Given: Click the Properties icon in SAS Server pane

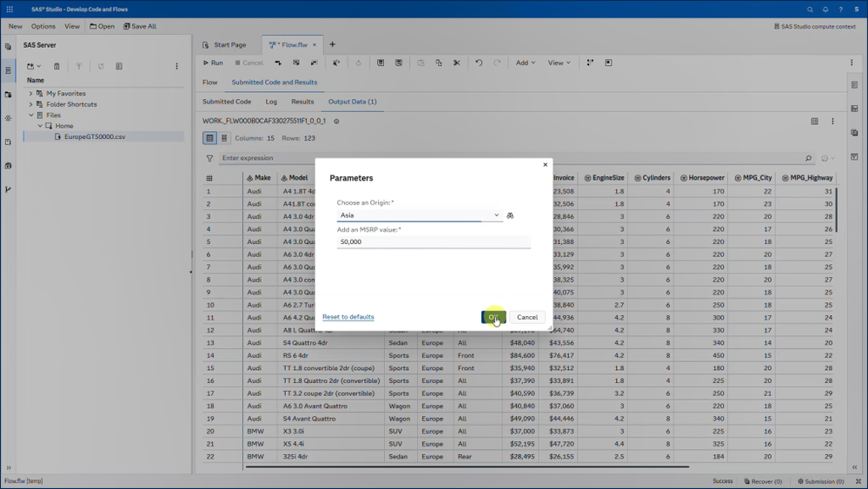Looking at the screenshot, I should 119,66.
